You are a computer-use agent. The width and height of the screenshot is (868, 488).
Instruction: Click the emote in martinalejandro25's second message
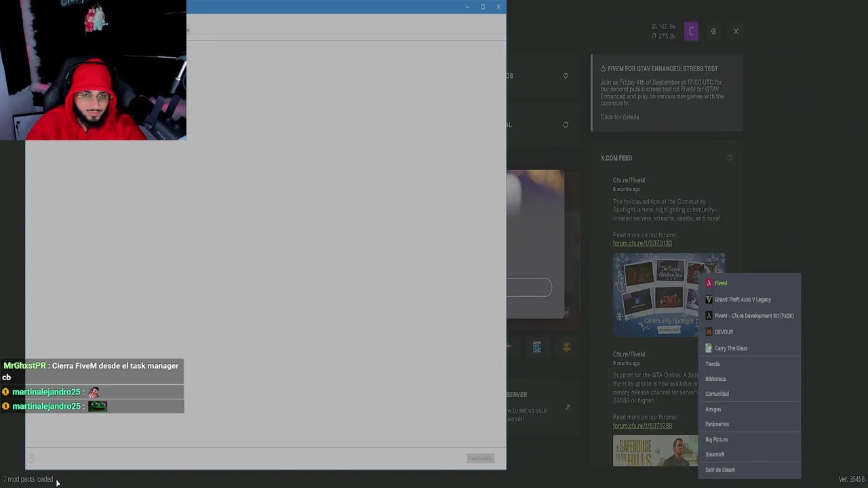(98, 406)
